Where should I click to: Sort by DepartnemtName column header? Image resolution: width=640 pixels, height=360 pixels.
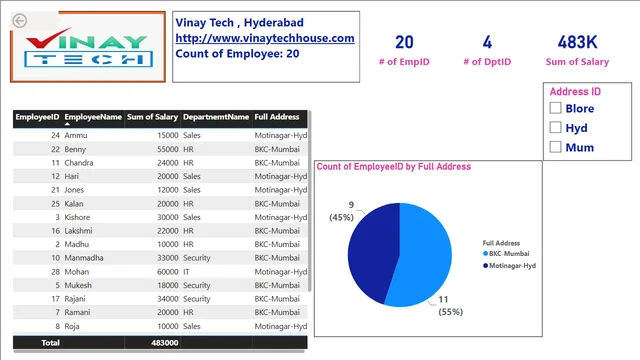tap(216, 117)
